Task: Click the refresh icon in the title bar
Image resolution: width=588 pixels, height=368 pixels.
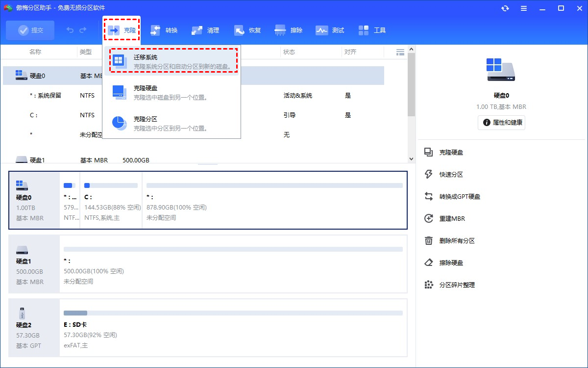Action: coord(505,8)
